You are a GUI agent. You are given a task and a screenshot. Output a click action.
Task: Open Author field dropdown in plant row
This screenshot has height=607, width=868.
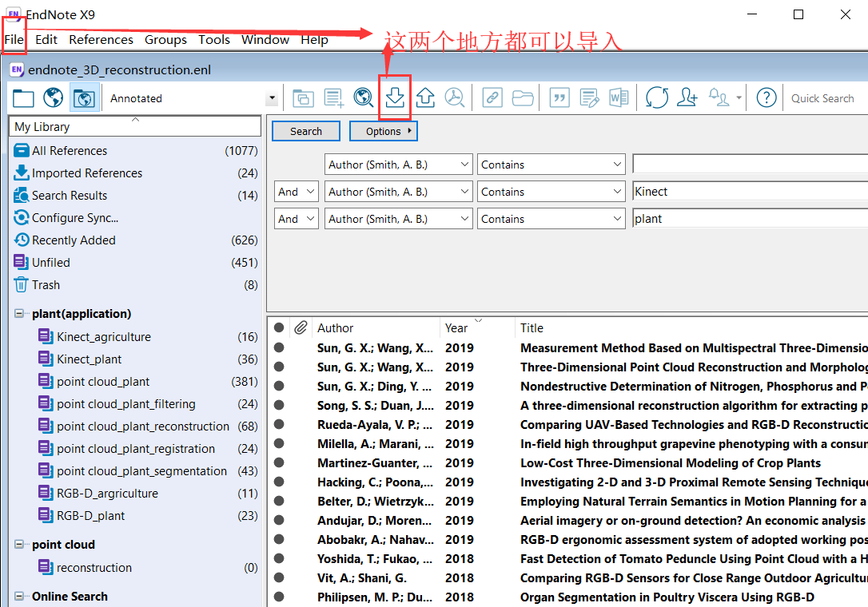(x=399, y=219)
